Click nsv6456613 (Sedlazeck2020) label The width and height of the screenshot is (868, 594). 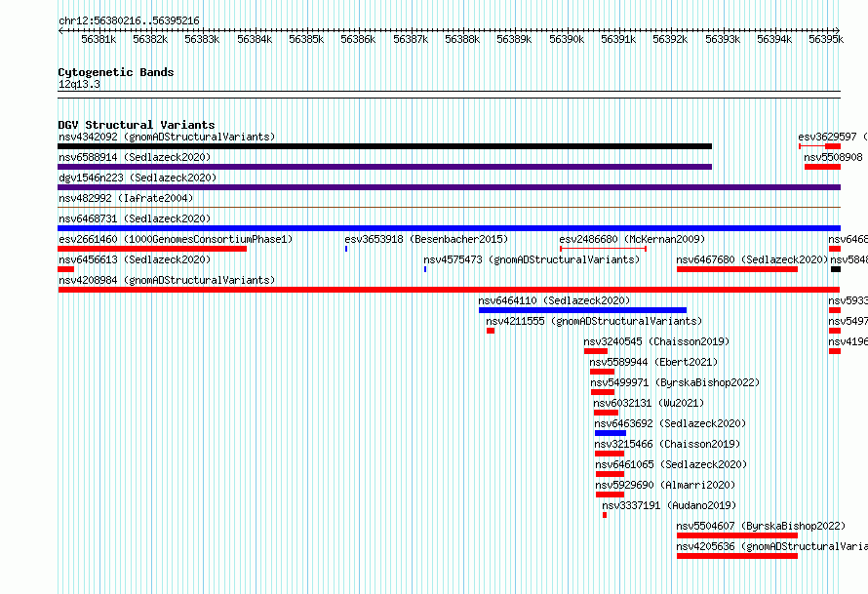135,259
